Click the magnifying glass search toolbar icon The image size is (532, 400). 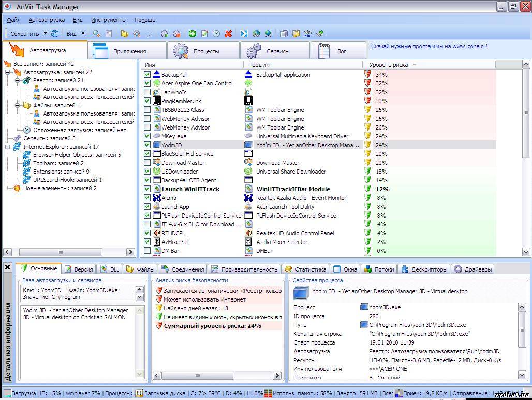point(97,34)
